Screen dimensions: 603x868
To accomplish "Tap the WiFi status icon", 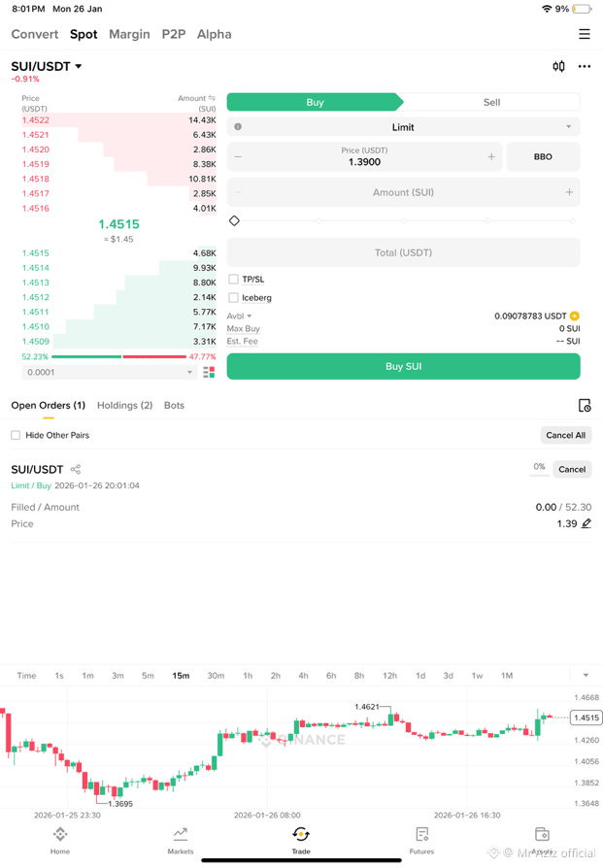I will point(547,9).
